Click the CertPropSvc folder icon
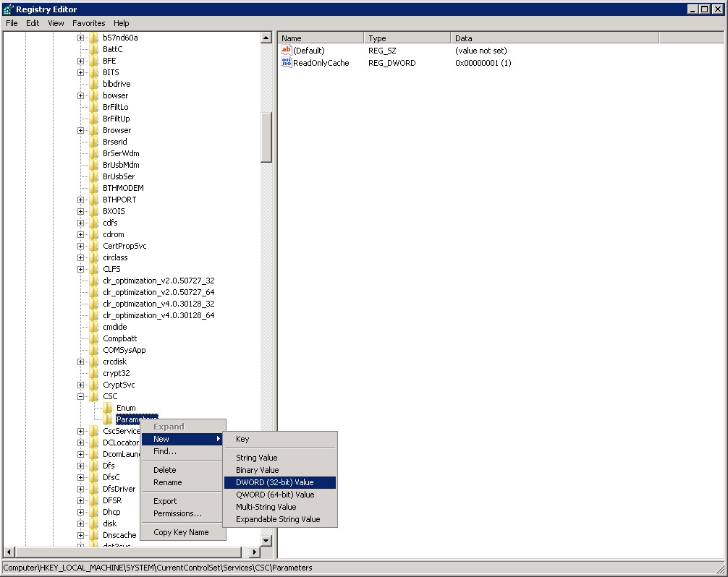 94,246
